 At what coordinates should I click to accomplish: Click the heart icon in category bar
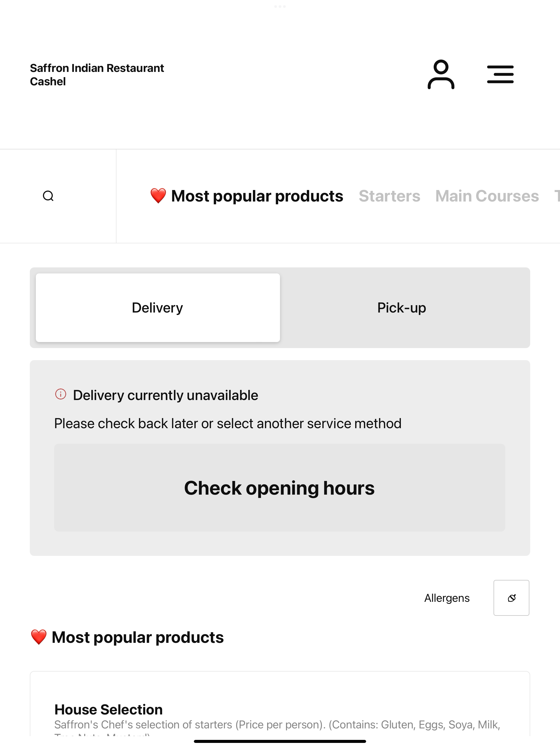158,196
